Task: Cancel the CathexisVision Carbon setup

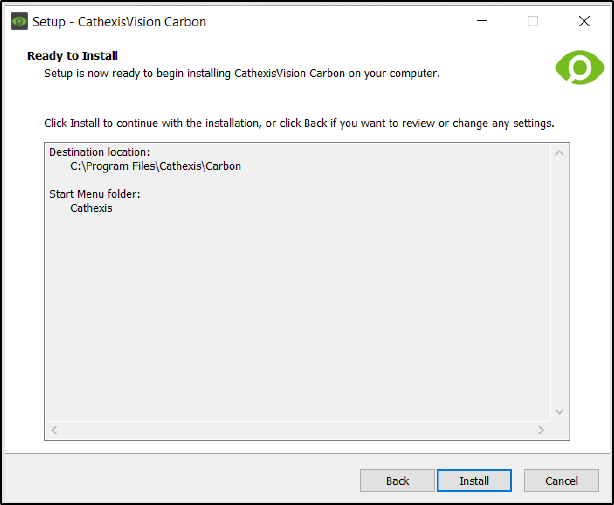Action: (561, 480)
